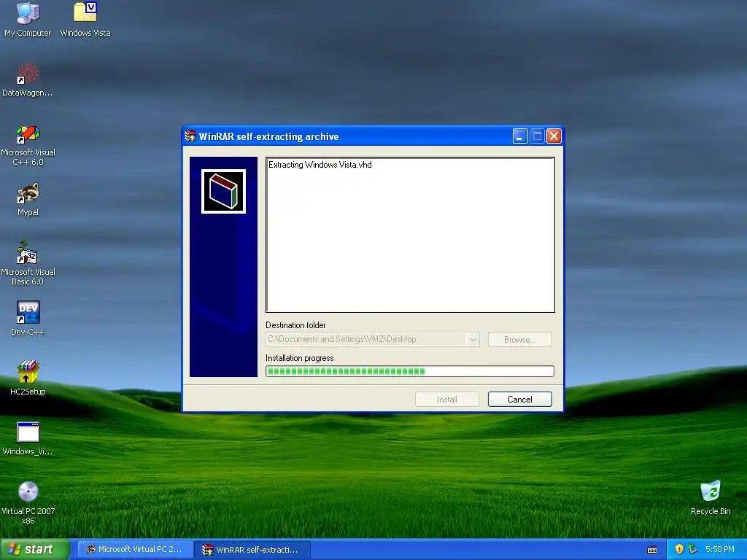Image resolution: width=747 pixels, height=560 pixels.
Task: Open the Start menu
Action: pyautogui.click(x=34, y=549)
